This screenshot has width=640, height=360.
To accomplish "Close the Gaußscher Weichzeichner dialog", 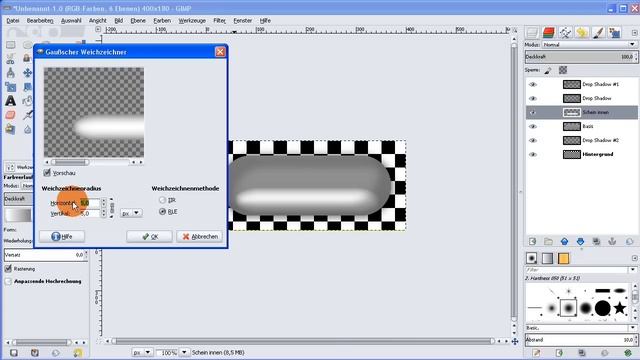I will pos(220,52).
